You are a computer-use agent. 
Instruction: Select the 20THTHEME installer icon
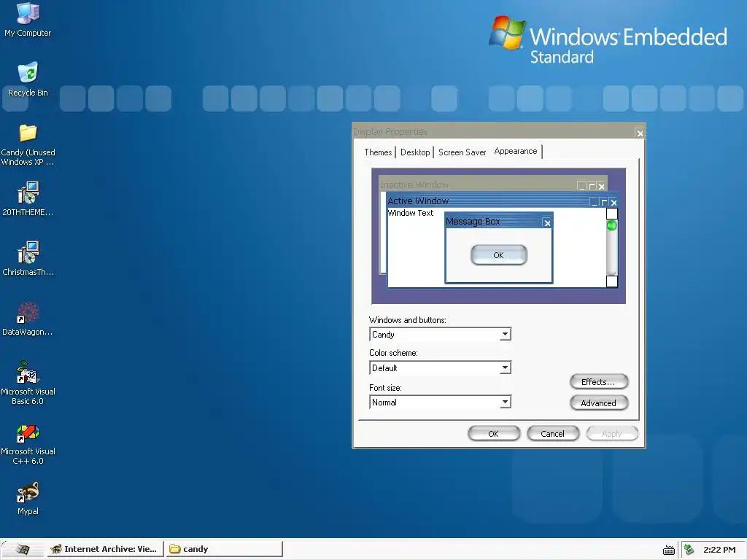tap(28, 199)
